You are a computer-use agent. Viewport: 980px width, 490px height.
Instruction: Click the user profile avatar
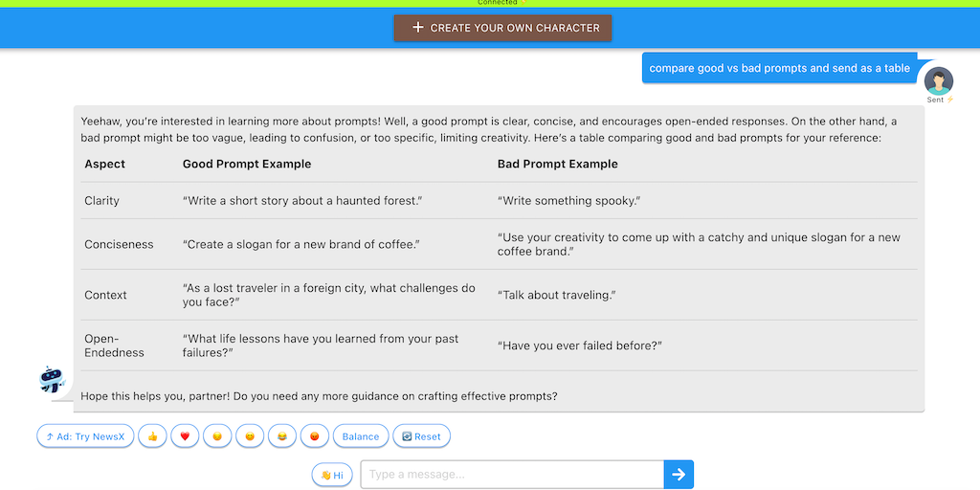pyautogui.click(x=939, y=80)
